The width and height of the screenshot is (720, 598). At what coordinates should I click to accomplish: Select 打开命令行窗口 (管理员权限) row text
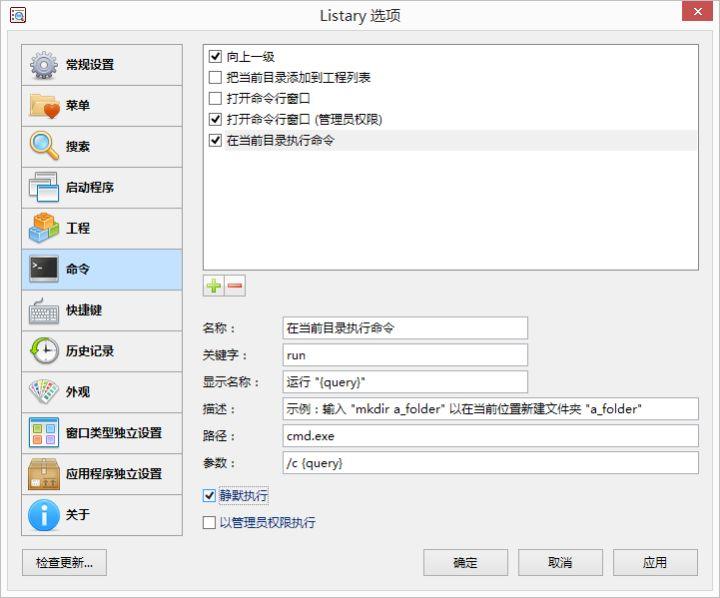point(304,119)
